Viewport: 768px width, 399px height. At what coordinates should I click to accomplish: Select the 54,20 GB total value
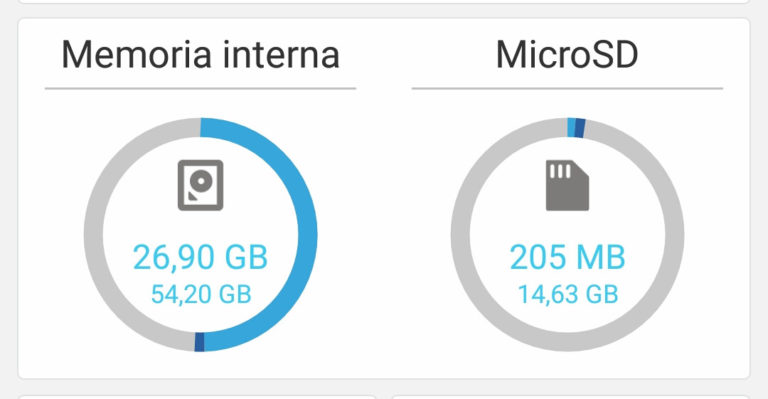(x=201, y=294)
